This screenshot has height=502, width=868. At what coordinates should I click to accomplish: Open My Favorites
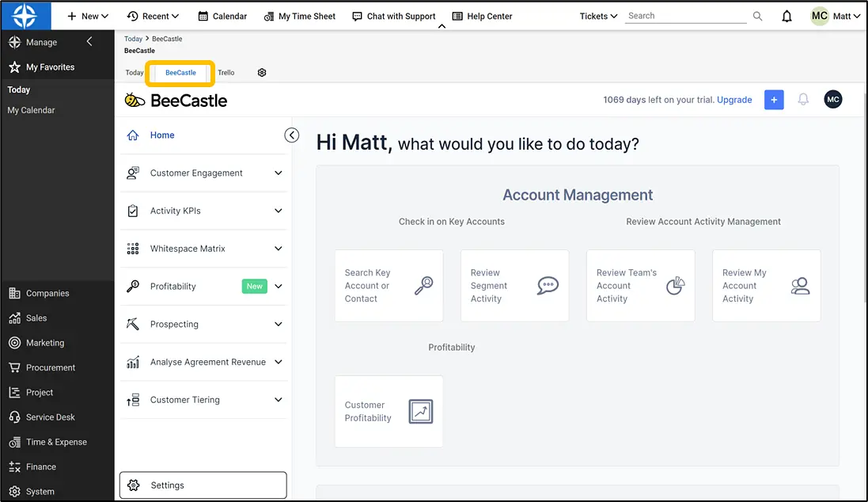coord(41,67)
